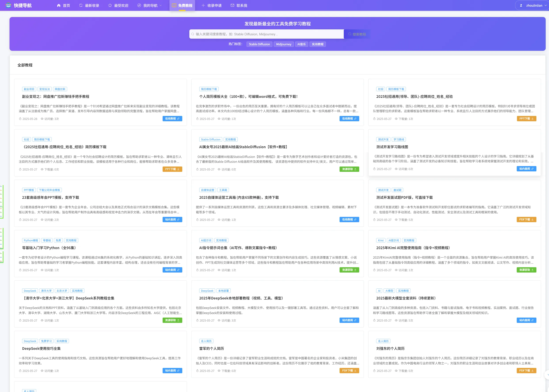Screen dimensions: 549x392
Task: Go to the 最新收录 menu item
Action: click(92, 5)
